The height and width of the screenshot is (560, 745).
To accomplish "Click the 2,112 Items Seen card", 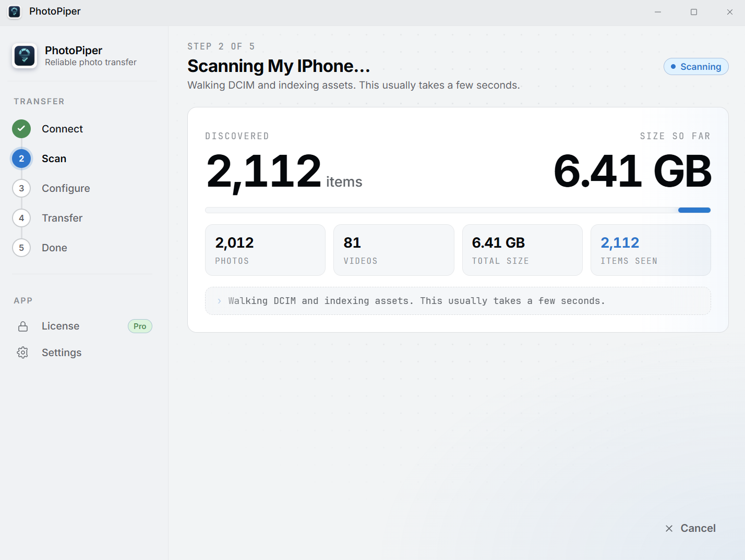I will pyautogui.click(x=651, y=250).
